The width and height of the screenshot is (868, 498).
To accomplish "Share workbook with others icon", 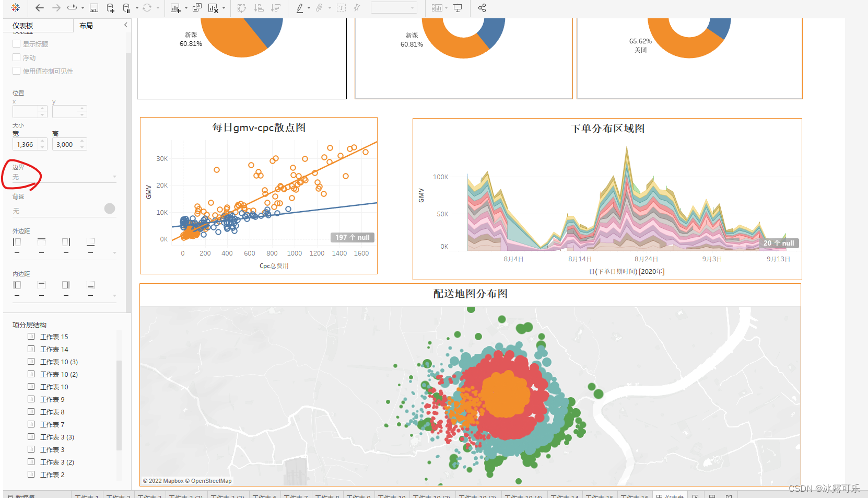I will (x=482, y=8).
